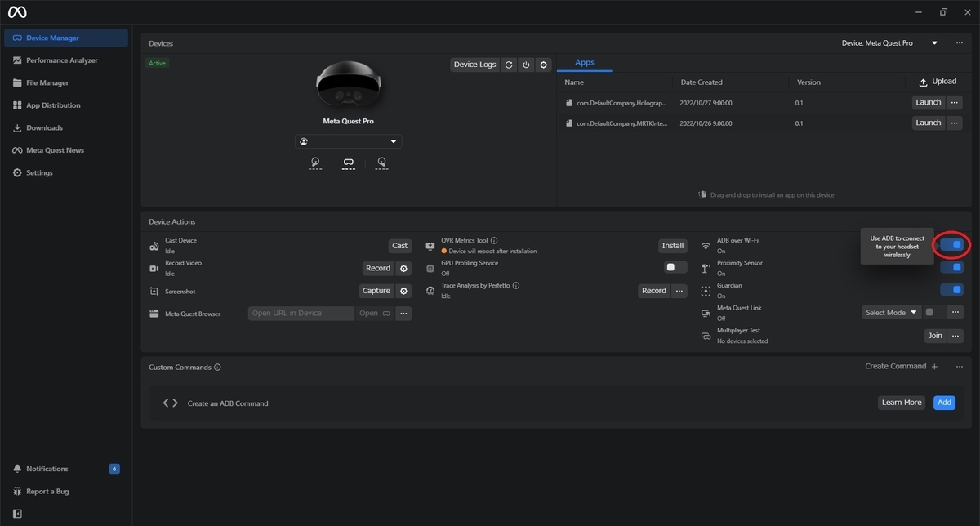The width and height of the screenshot is (980, 526).
Task: Toggle Meta Quest Link switch
Action: (x=934, y=313)
